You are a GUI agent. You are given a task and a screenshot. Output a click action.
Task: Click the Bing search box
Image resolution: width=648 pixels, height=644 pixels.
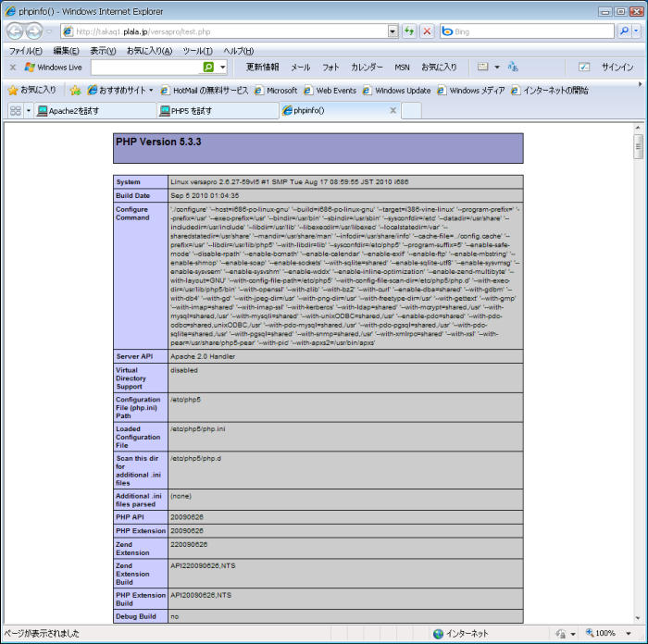(527, 31)
